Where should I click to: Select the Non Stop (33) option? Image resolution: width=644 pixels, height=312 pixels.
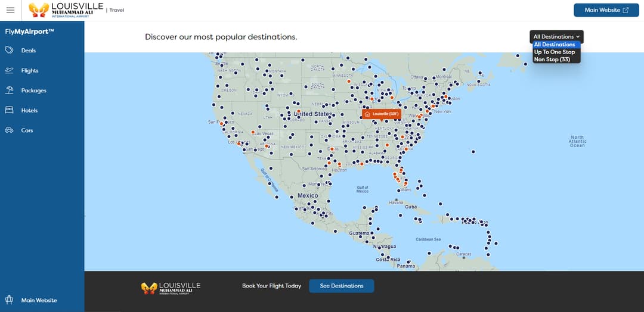pyautogui.click(x=556, y=60)
